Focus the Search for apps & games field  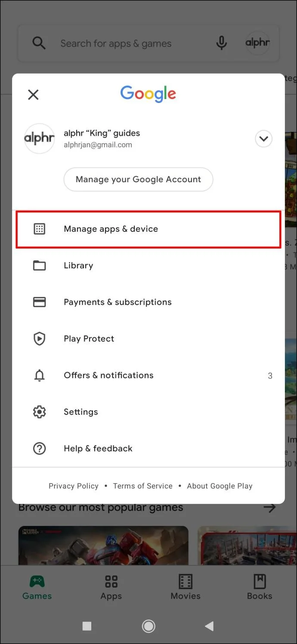pyautogui.click(x=148, y=43)
